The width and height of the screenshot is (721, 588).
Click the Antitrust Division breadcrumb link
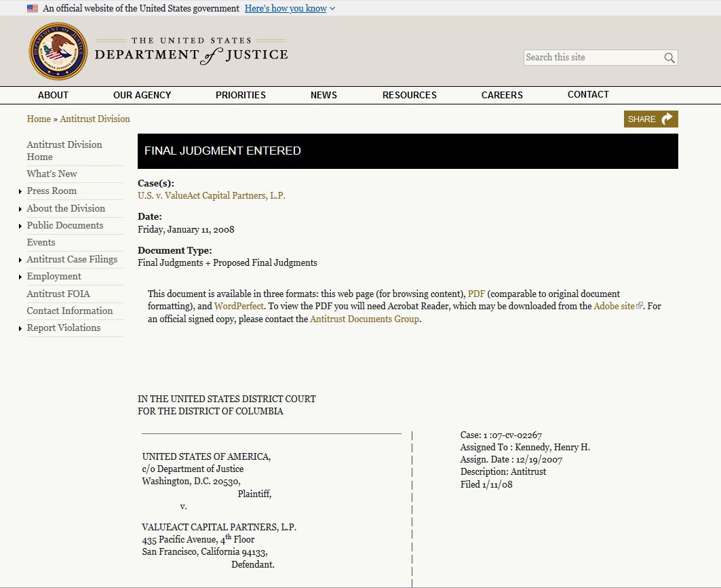95,119
